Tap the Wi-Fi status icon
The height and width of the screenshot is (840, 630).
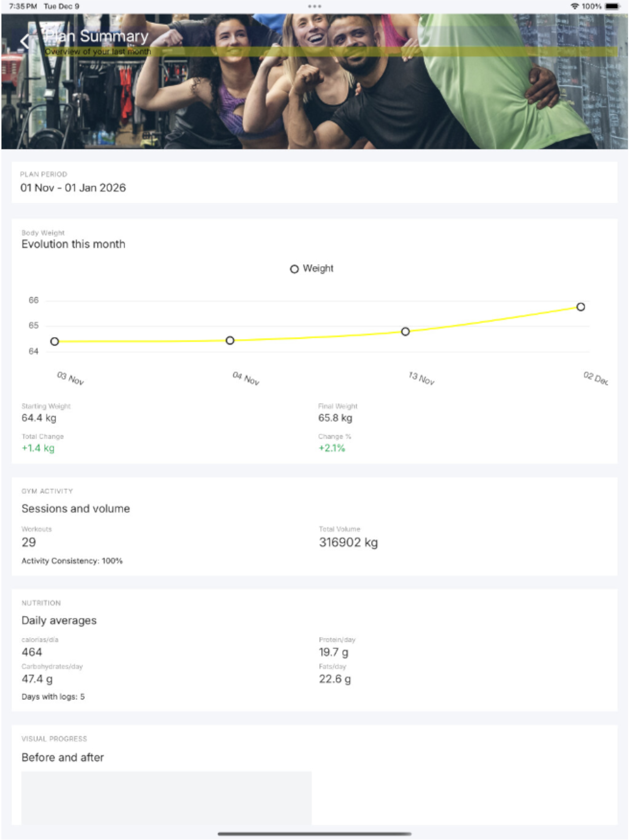[x=574, y=6]
